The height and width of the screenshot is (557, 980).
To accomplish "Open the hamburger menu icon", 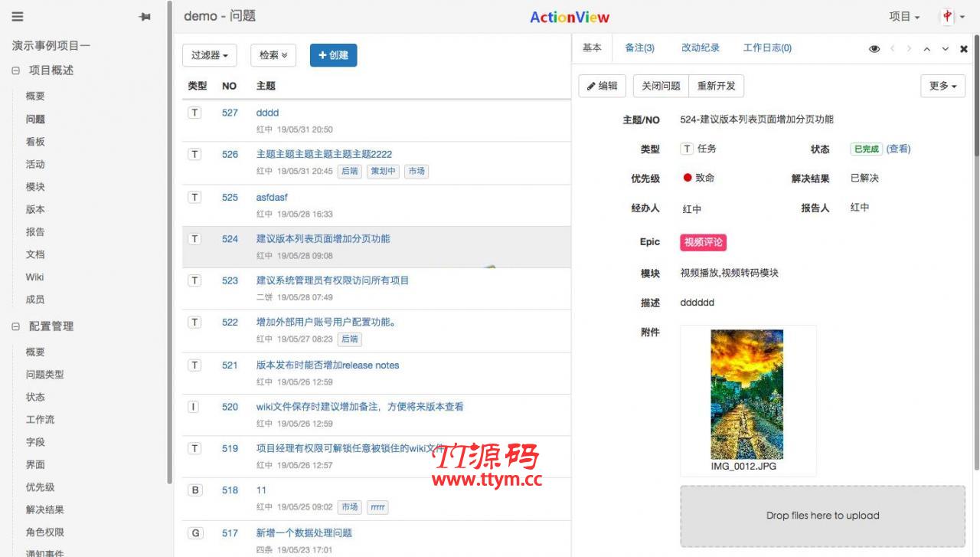I will (x=18, y=17).
